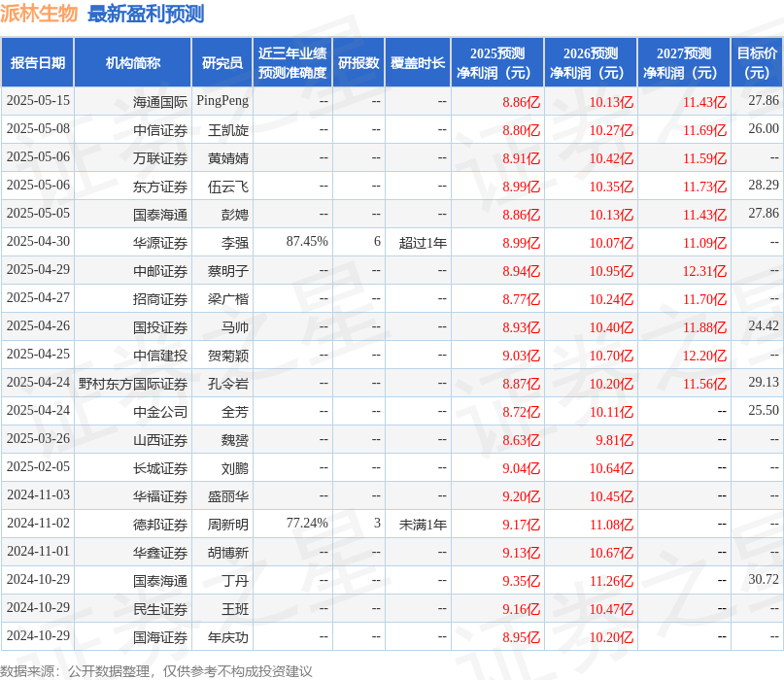The image size is (784, 680).
Task: Click 2025 forecast 8.77亿
Action: click(x=521, y=299)
